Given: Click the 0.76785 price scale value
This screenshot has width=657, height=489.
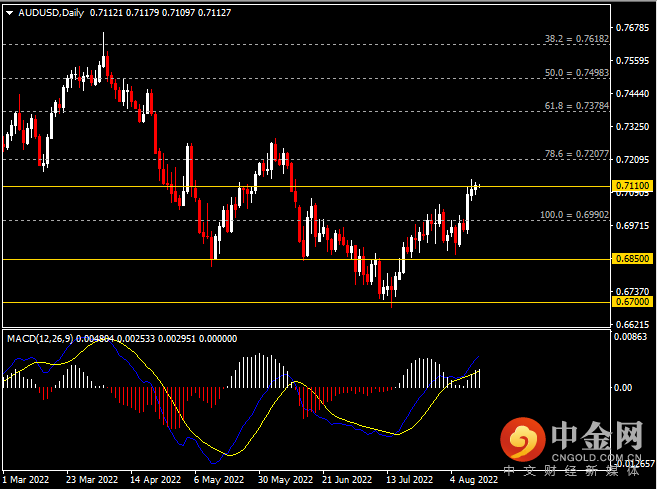Looking at the screenshot, I should [x=632, y=28].
